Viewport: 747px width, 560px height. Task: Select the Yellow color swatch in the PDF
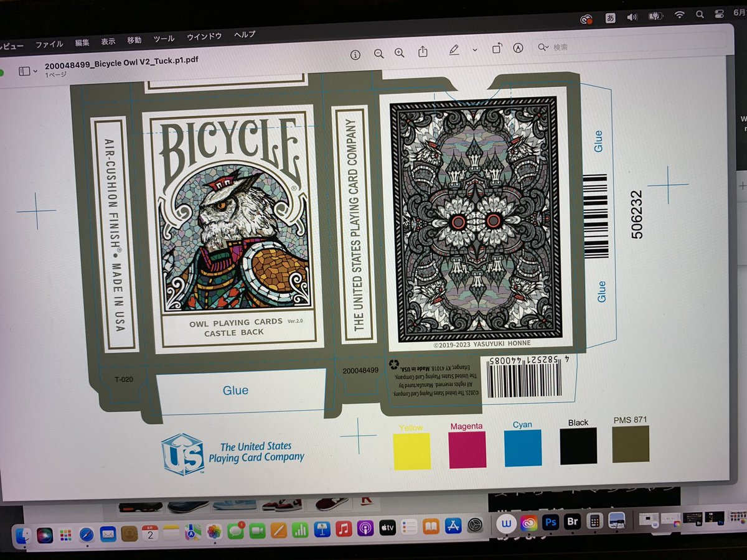point(411,450)
